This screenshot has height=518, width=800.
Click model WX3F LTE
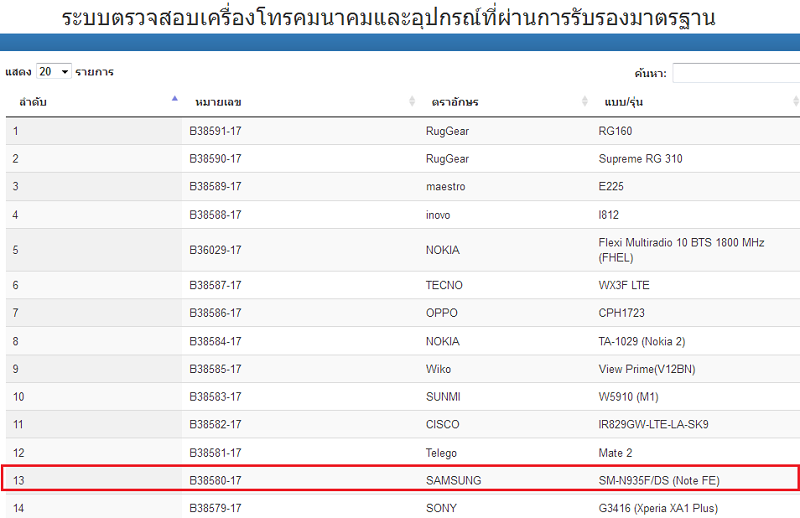pyautogui.click(x=624, y=285)
